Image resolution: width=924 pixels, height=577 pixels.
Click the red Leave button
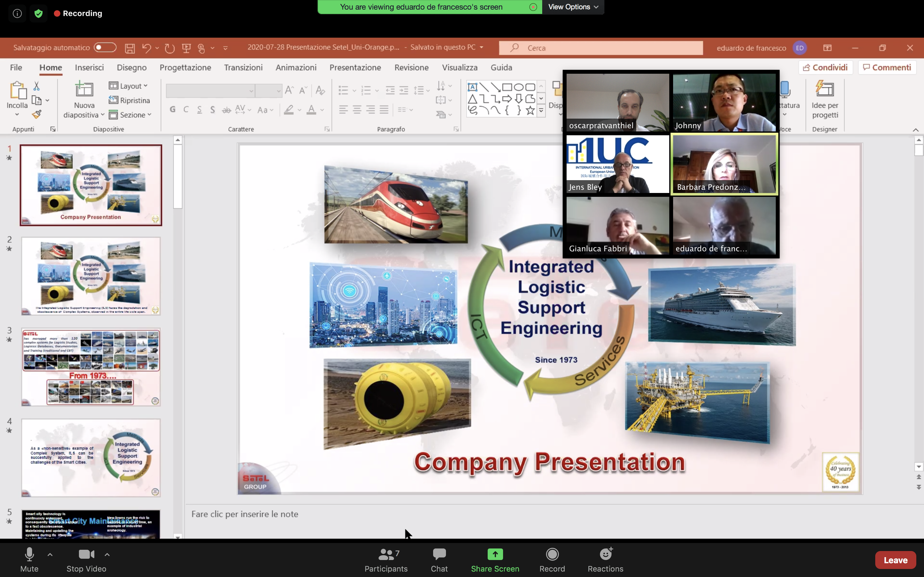(895, 560)
